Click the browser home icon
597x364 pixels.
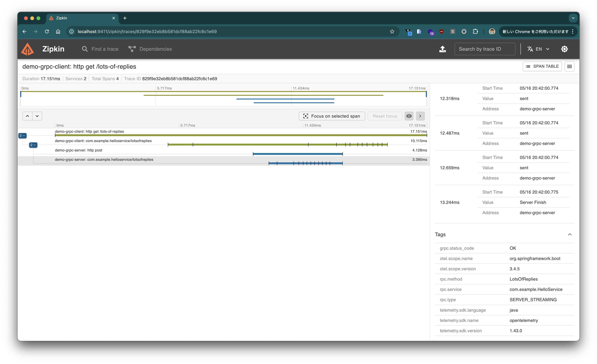point(58,32)
